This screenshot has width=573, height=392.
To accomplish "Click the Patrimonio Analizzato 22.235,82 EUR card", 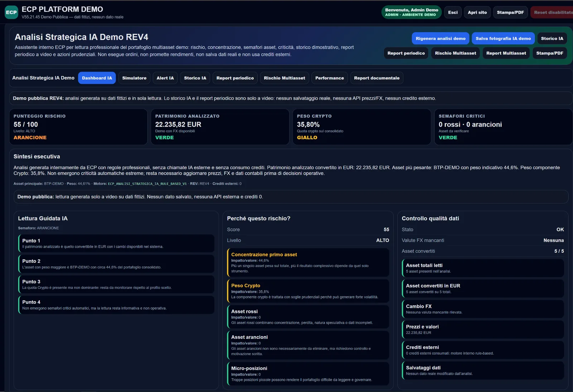I will [x=220, y=127].
